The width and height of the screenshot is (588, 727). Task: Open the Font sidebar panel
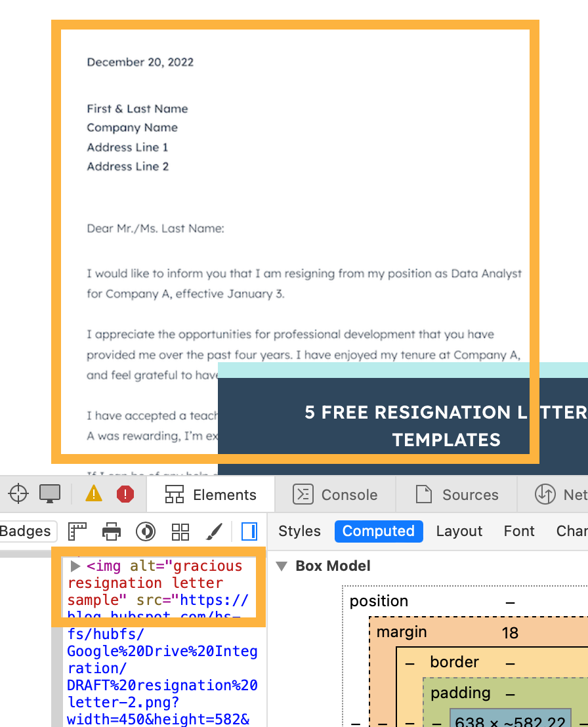click(x=519, y=531)
